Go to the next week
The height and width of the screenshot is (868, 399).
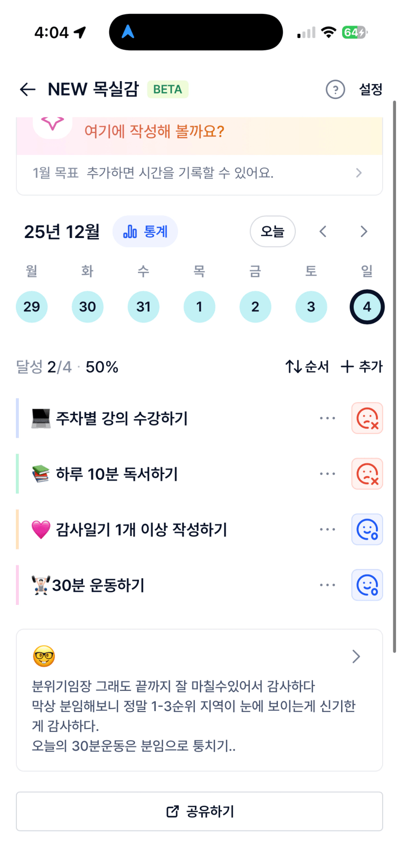[364, 232]
